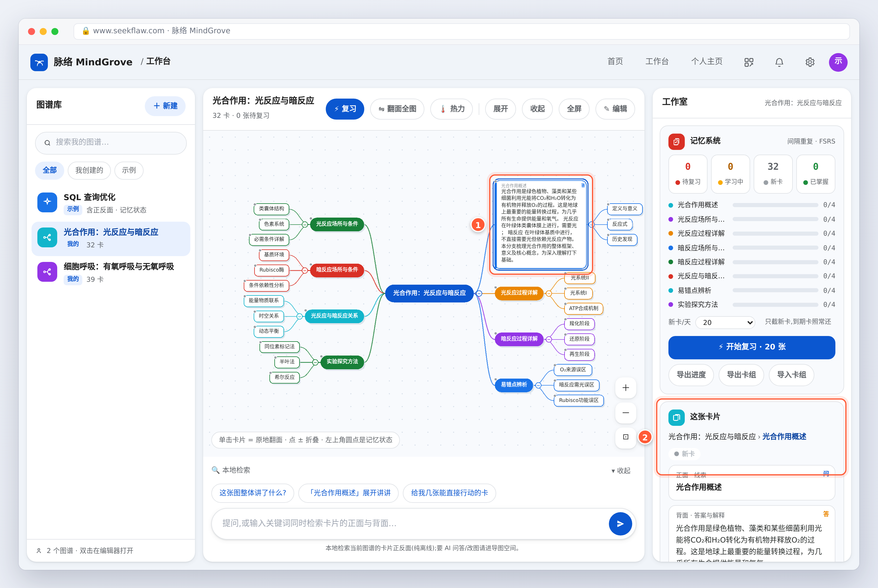
Task: Collapse the 易错点辨析 branch toggle
Action: coord(539,385)
